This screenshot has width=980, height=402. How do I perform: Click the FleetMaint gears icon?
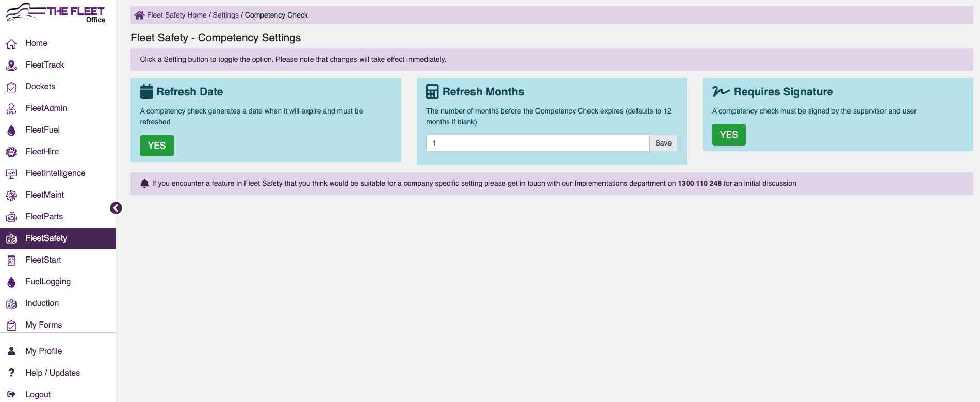[x=11, y=196]
